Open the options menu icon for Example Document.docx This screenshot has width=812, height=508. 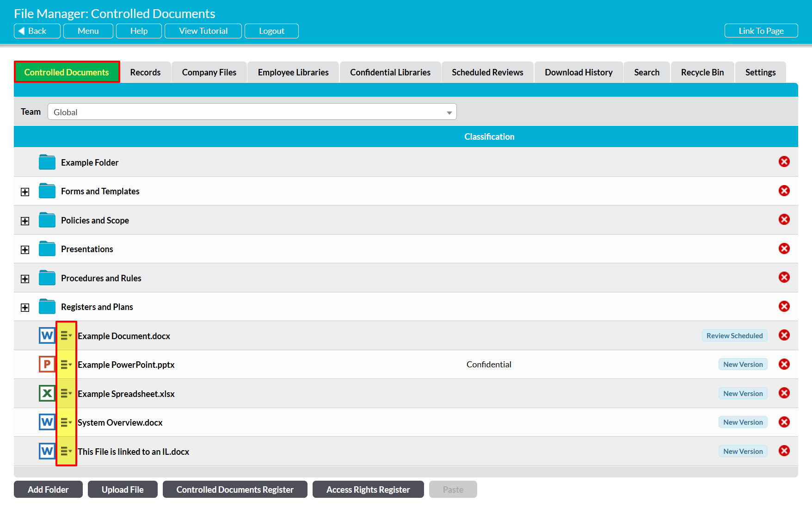click(x=66, y=336)
